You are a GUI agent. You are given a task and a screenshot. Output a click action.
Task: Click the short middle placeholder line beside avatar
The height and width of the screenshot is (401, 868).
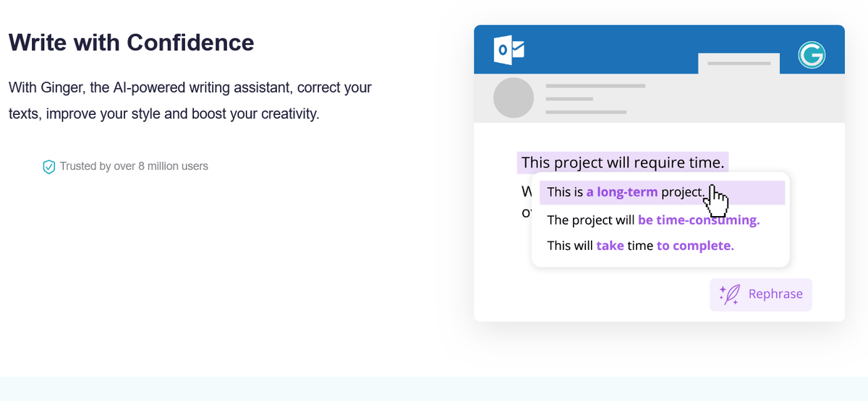569,99
